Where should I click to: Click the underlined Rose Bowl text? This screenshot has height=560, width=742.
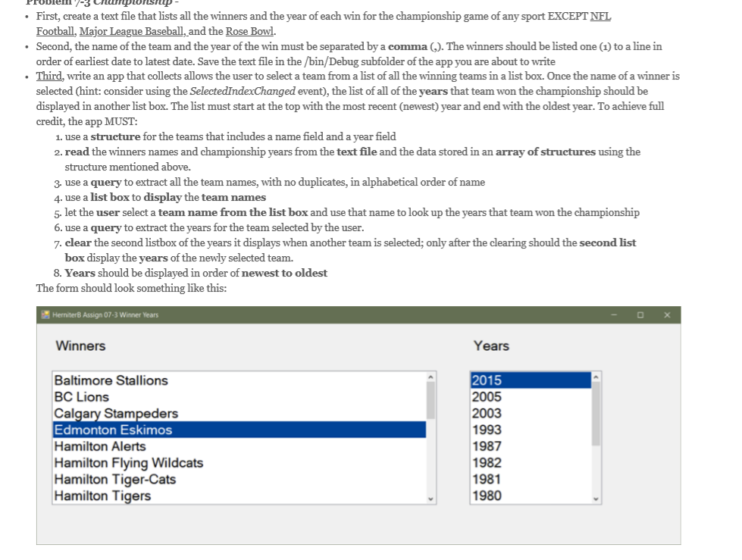click(x=249, y=32)
